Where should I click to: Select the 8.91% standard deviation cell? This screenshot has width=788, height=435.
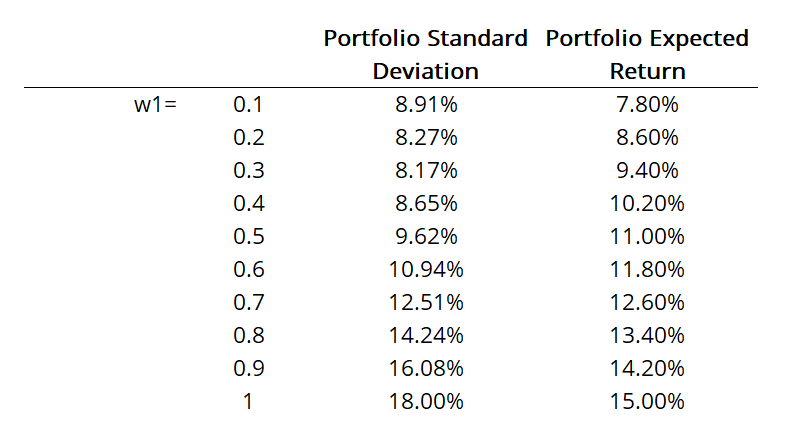click(426, 105)
